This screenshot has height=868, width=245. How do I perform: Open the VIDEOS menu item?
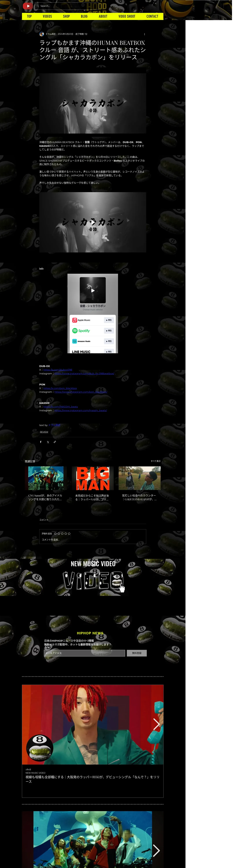[x=47, y=16]
